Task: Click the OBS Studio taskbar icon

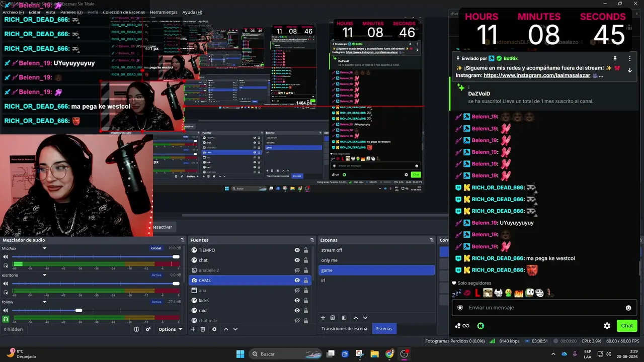Action: [404, 354]
